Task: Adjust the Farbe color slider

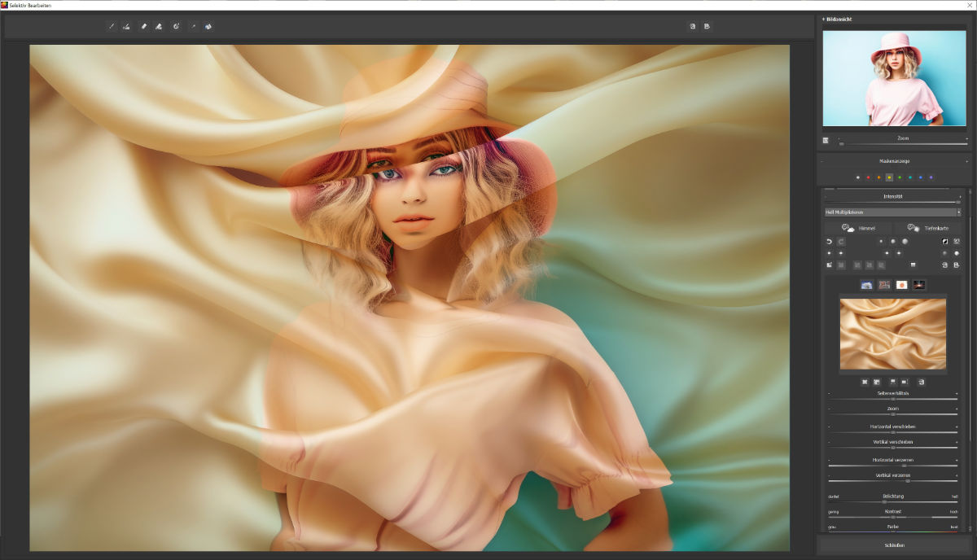Action: tap(893, 532)
